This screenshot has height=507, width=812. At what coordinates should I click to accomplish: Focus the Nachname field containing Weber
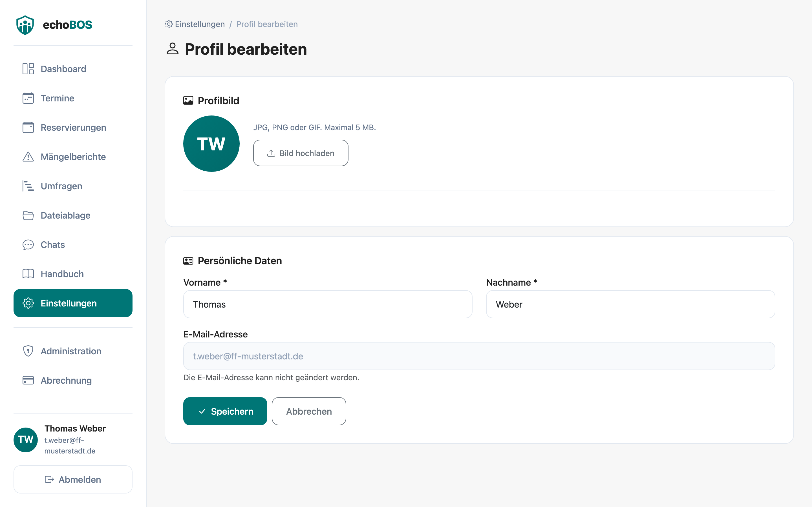630,304
